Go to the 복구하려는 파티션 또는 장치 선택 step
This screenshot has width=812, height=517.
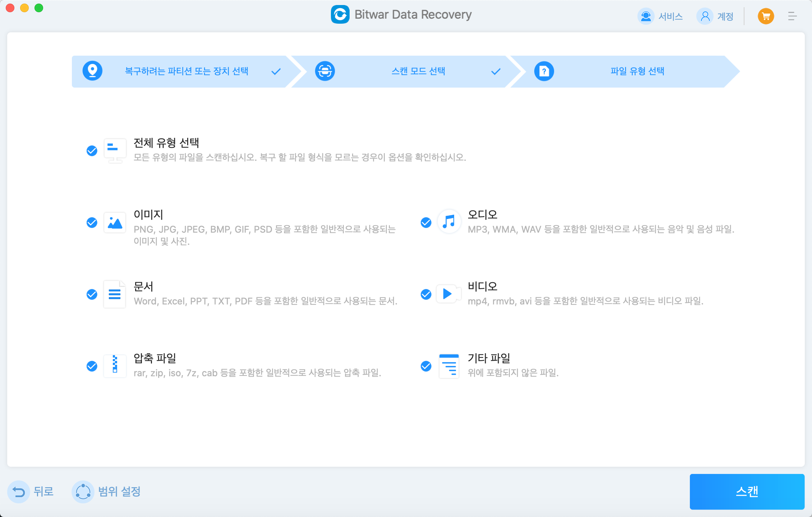coord(186,71)
